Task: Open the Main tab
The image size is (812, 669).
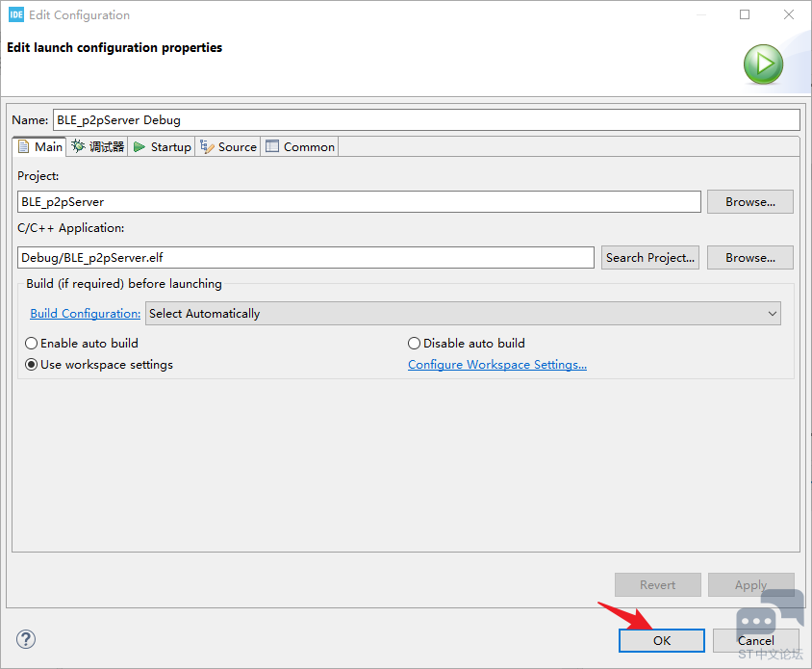Action: 39,147
